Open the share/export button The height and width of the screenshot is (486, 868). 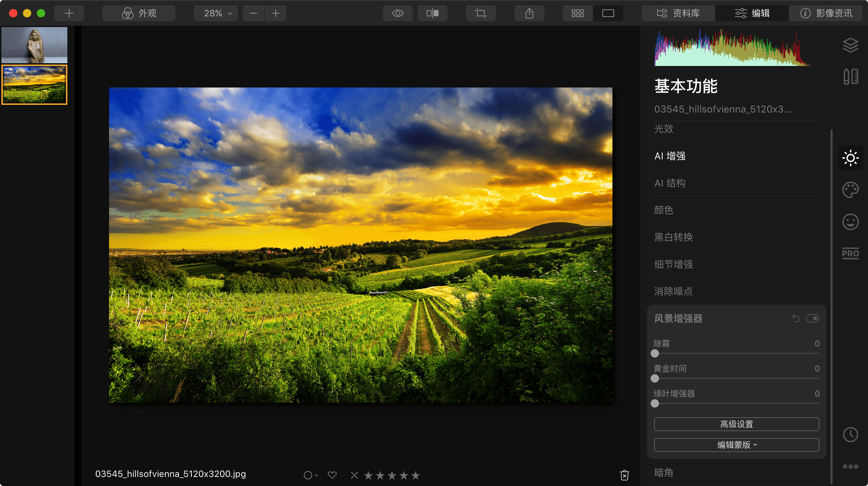click(529, 13)
